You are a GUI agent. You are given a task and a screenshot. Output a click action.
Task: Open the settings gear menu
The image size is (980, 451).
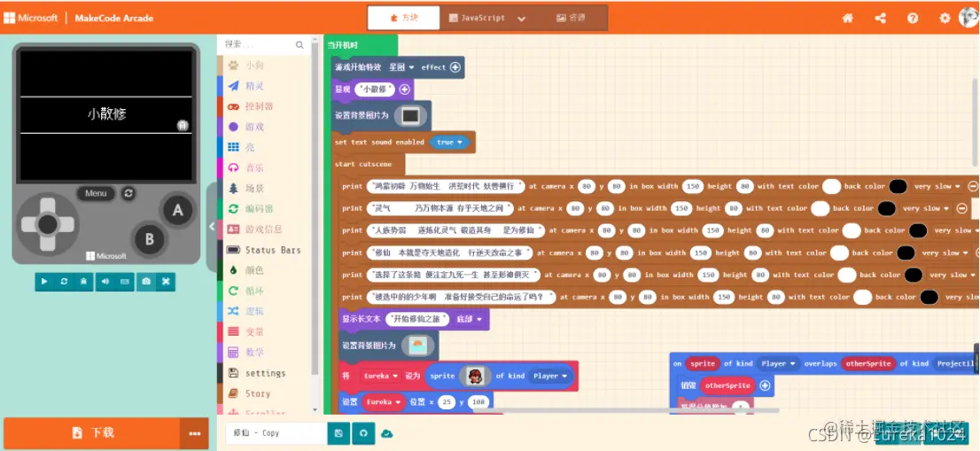pyautogui.click(x=945, y=18)
